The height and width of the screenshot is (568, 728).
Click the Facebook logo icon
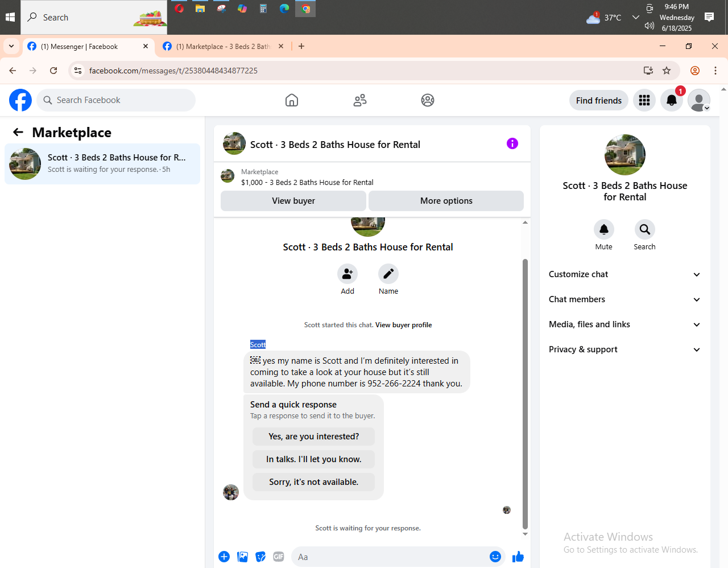[x=20, y=100]
